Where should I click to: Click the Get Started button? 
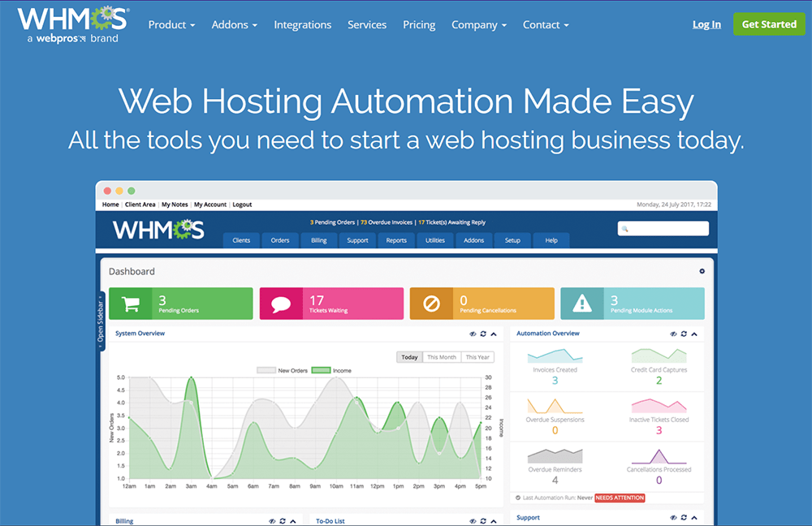768,24
